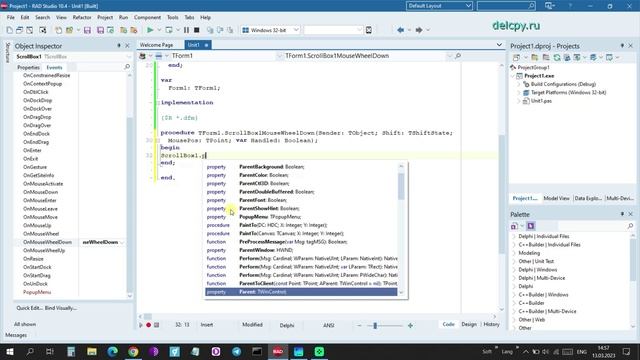Select the OnResize event row
This screenshot has width=640, height=360.
(x=72, y=259)
